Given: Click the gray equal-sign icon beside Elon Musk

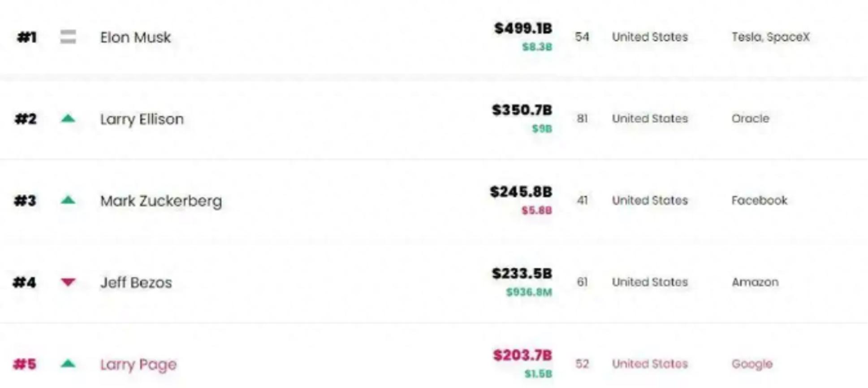Looking at the screenshot, I should tap(68, 37).
